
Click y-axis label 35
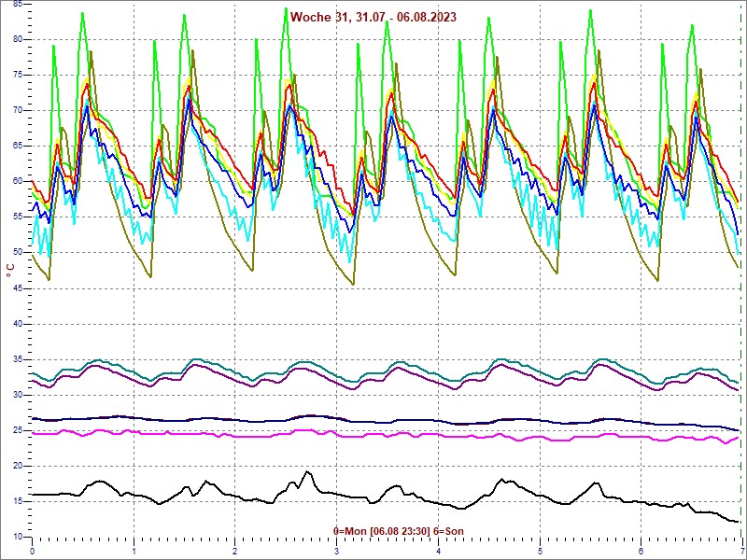click(x=18, y=359)
